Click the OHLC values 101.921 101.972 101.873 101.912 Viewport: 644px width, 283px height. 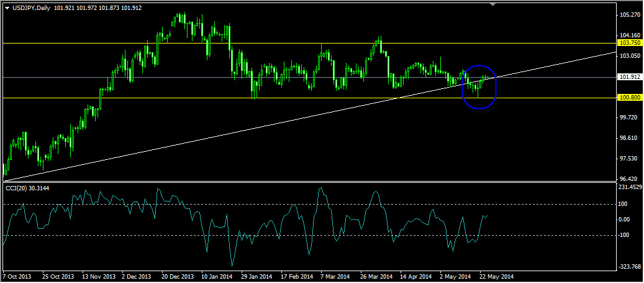tap(98, 8)
